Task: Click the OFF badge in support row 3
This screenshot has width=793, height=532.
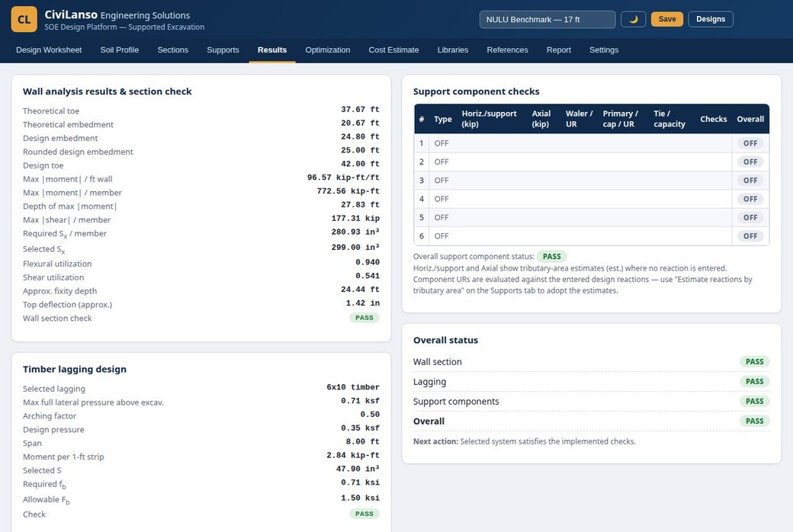Action: (750, 180)
